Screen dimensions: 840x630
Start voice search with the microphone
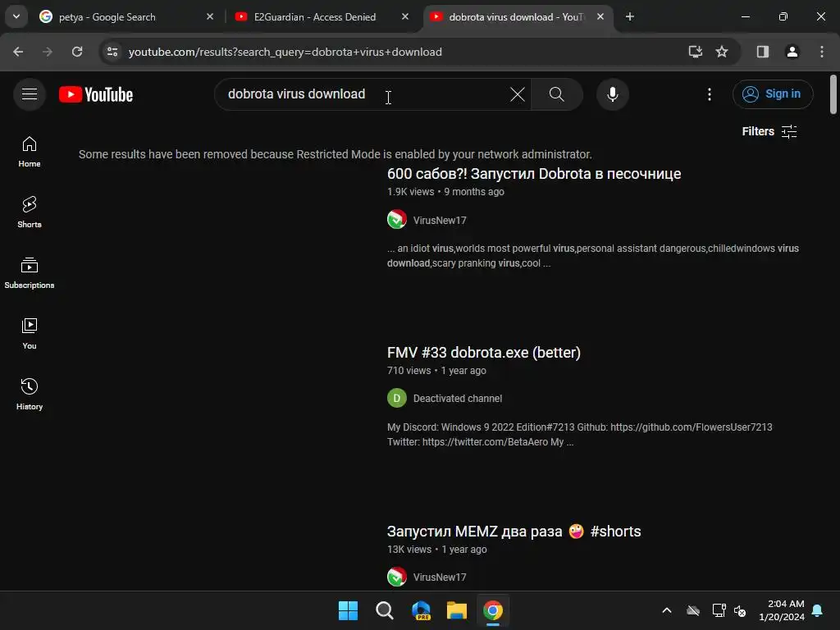click(612, 94)
